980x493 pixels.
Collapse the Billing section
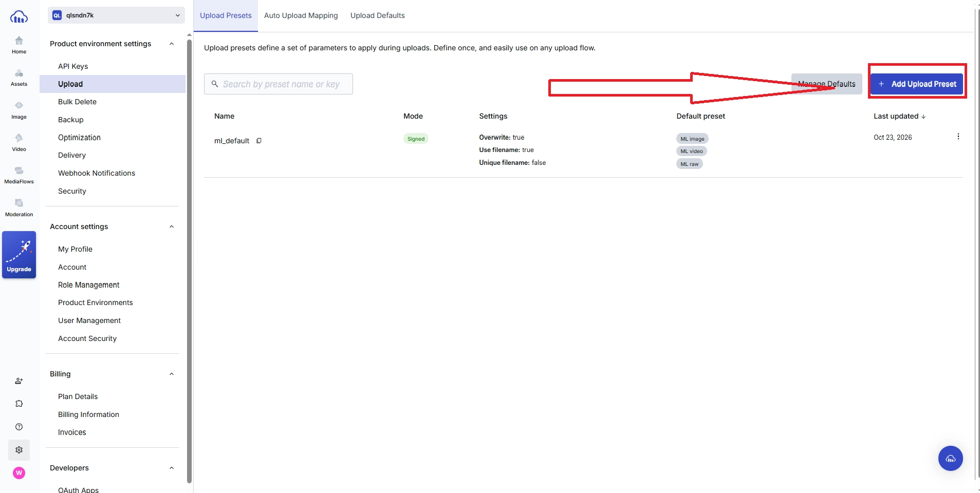(172, 374)
